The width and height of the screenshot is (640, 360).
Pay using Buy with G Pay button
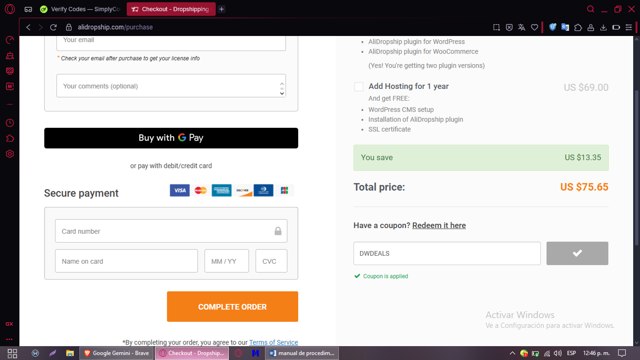point(171,138)
